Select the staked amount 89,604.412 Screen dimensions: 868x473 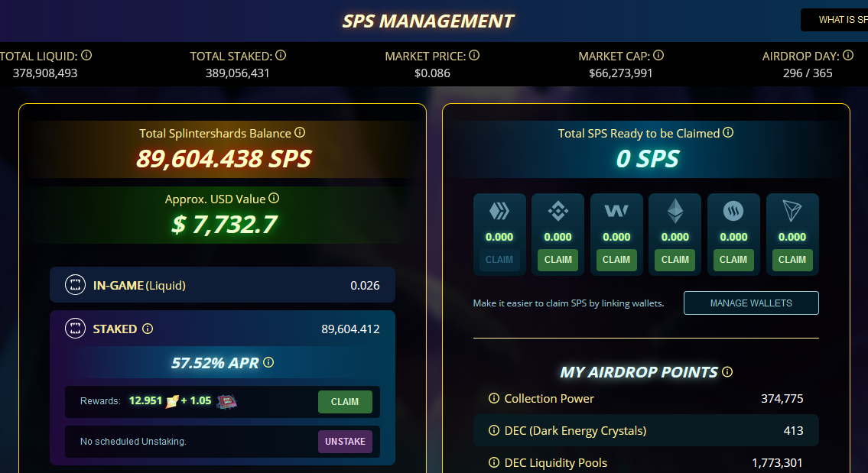[x=350, y=329]
